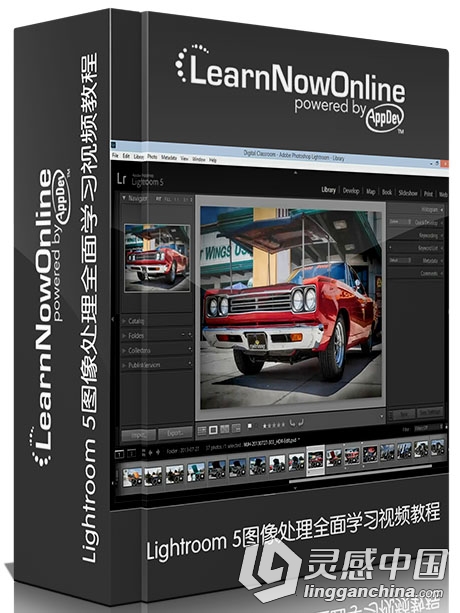The width and height of the screenshot is (460, 613).
Task: Switch to the Print module
Action: point(429,194)
